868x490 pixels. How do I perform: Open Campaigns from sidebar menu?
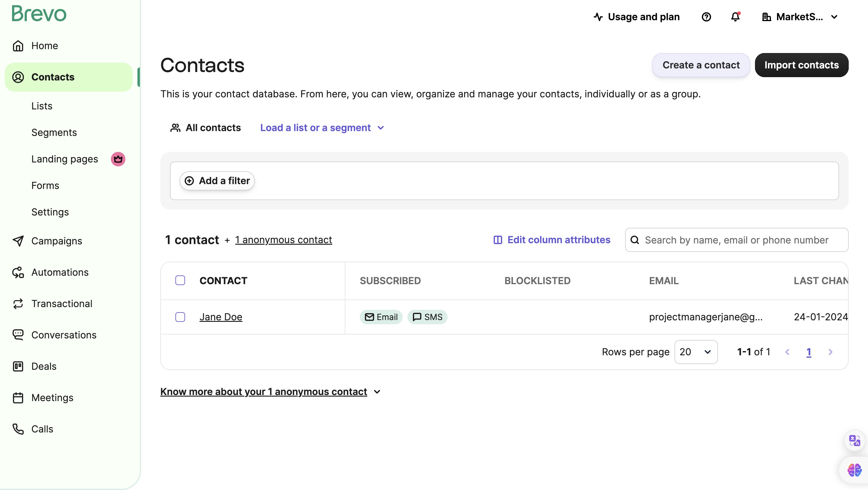click(x=57, y=241)
